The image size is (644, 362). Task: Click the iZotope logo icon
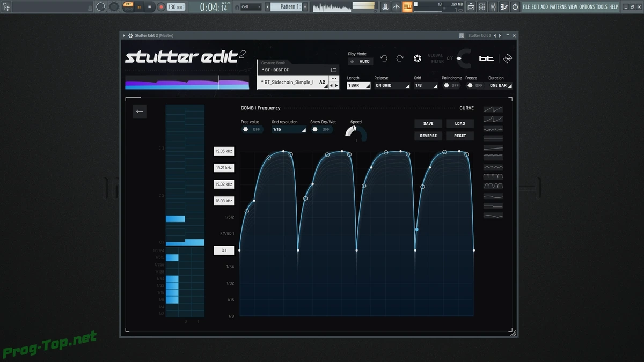(507, 58)
